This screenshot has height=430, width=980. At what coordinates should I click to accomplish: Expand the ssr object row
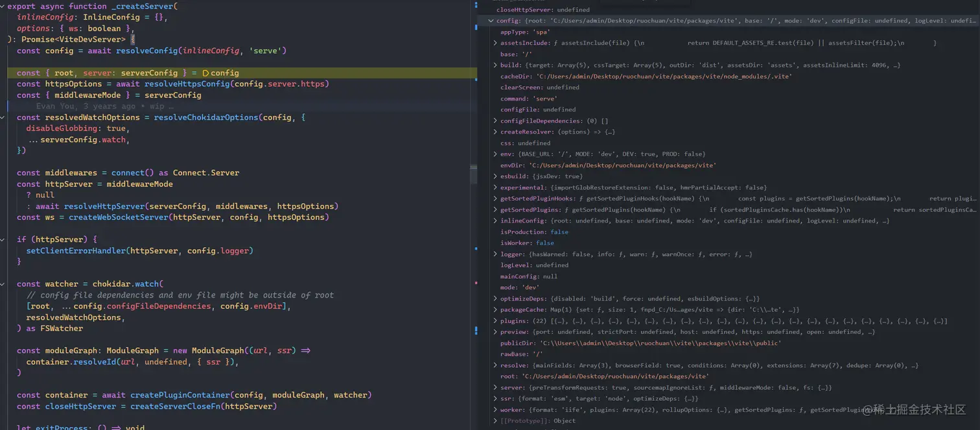click(x=495, y=398)
